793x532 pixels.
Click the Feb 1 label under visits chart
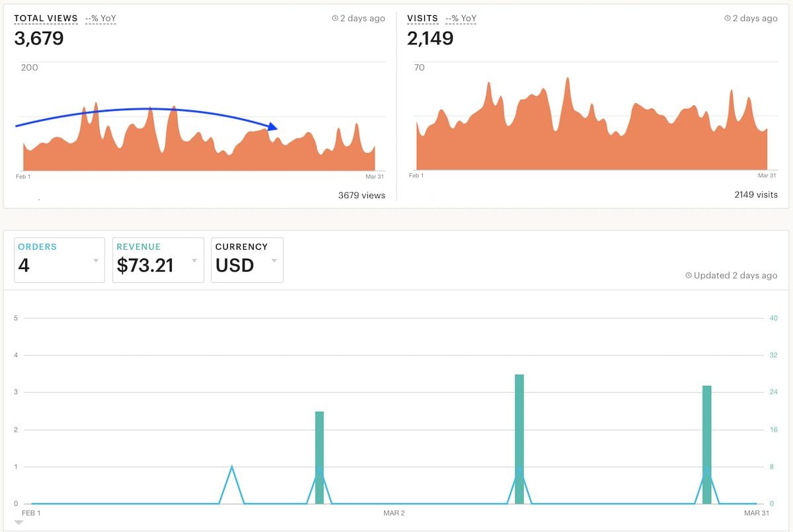(416, 176)
